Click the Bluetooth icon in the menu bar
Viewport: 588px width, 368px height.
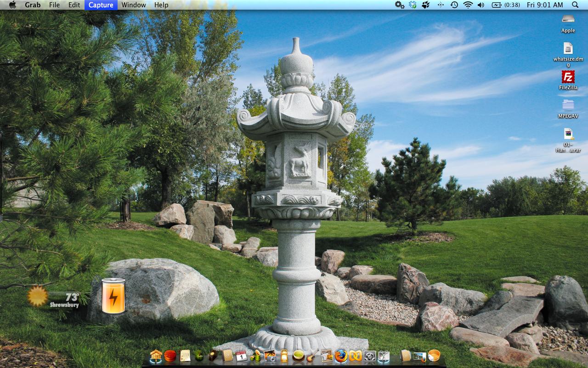pyautogui.click(x=441, y=5)
